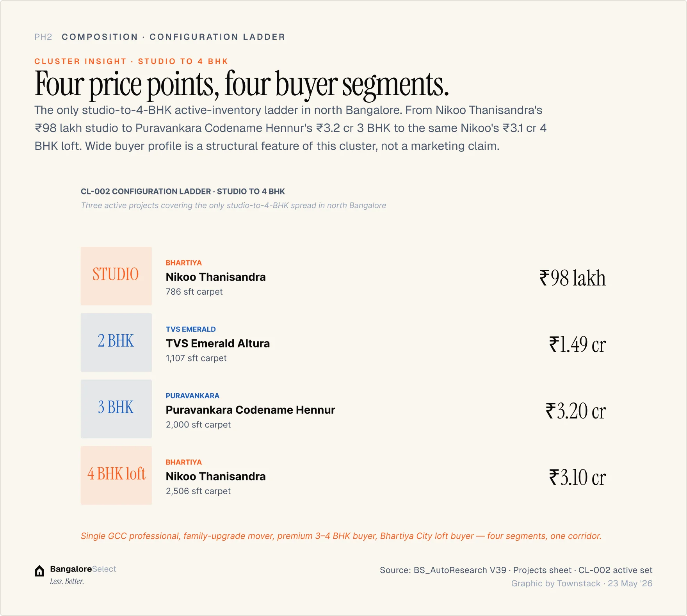687x616 pixels.
Task: Click Nikoo Thanisandra in the 4 BHK loft row
Action: coord(216,476)
